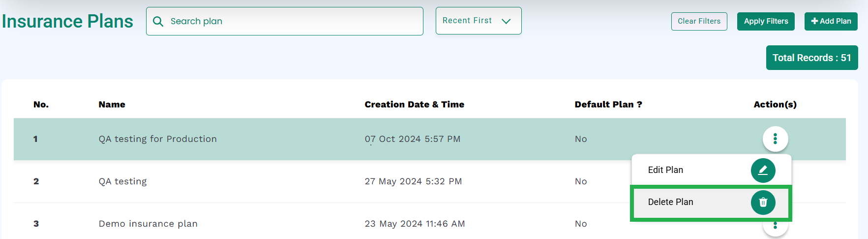Open three-dot actions menu for row 1
The image size is (868, 239).
pyautogui.click(x=775, y=139)
